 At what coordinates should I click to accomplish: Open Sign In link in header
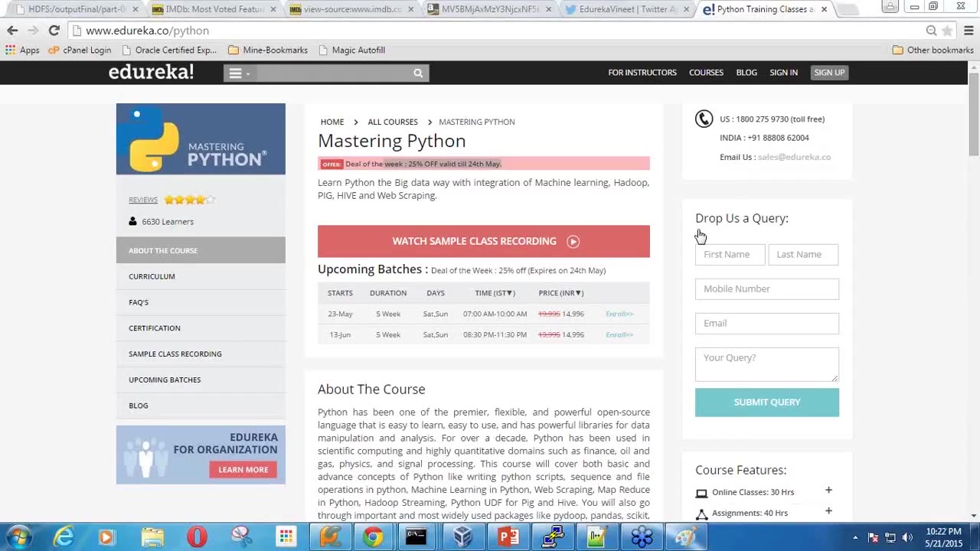(x=783, y=73)
